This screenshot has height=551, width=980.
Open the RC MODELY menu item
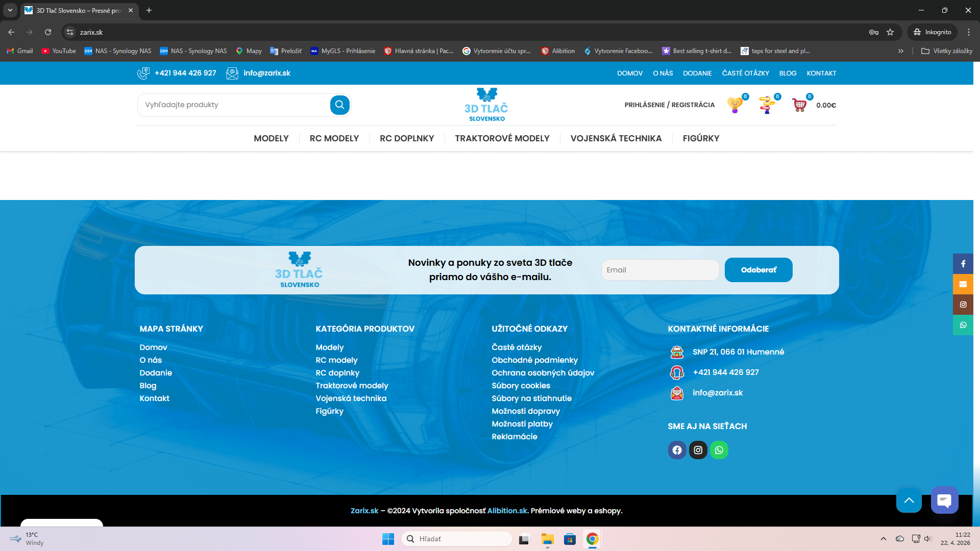[334, 138]
